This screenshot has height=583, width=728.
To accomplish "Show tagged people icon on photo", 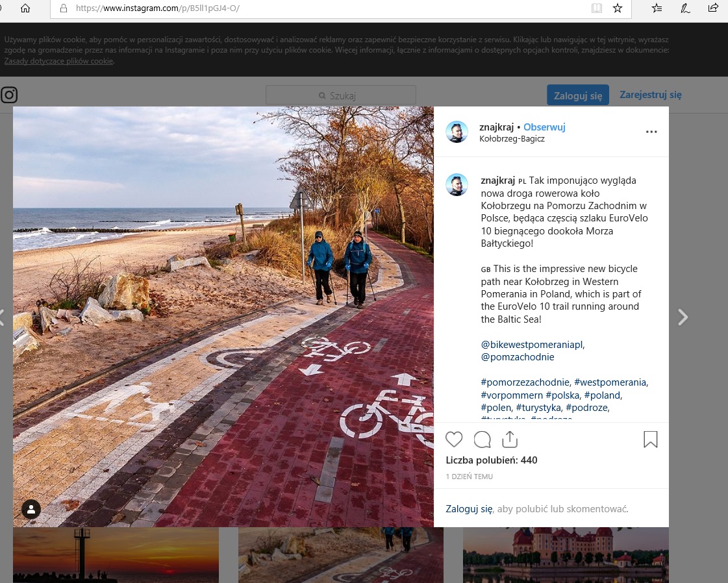I will click(x=31, y=509).
